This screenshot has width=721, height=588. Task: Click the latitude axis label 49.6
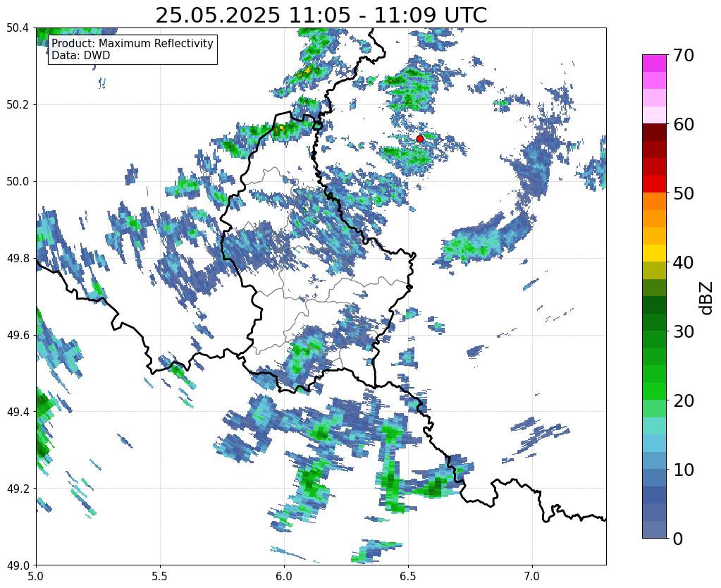18,335
